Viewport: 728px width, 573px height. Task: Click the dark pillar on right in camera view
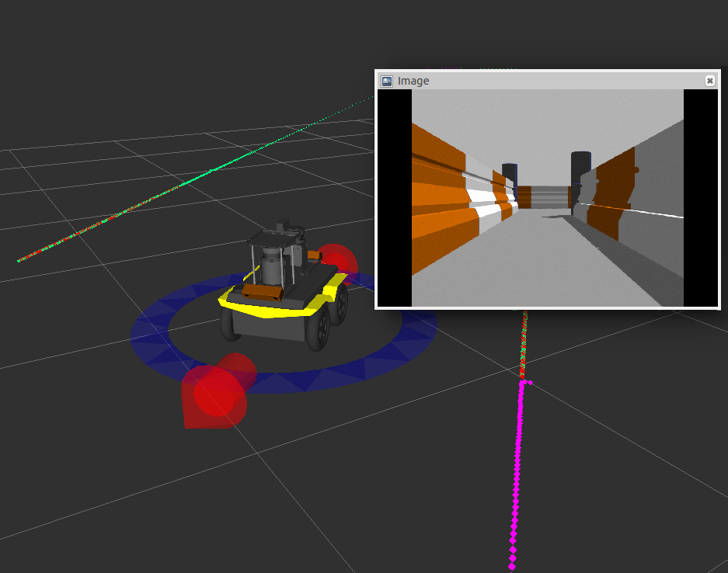tap(581, 175)
